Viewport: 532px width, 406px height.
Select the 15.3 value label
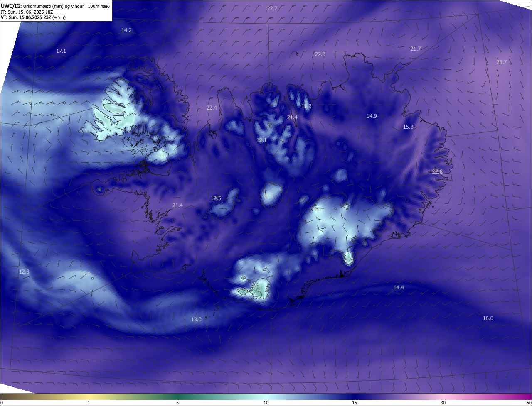tap(408, 127)
